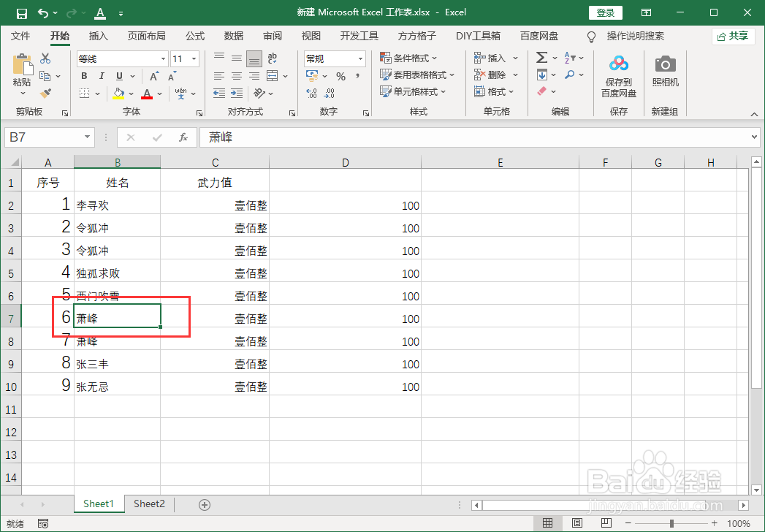Apply accounting number format

pos(312,76)
